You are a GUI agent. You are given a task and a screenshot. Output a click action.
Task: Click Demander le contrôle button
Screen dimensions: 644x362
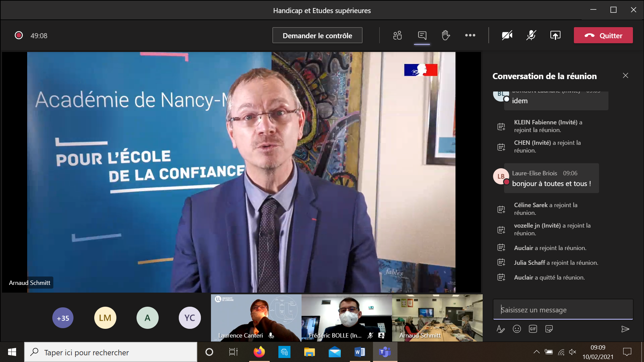coord(317,36)
